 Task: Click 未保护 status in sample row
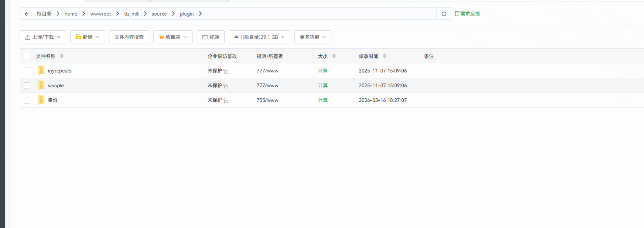point(215,86)
